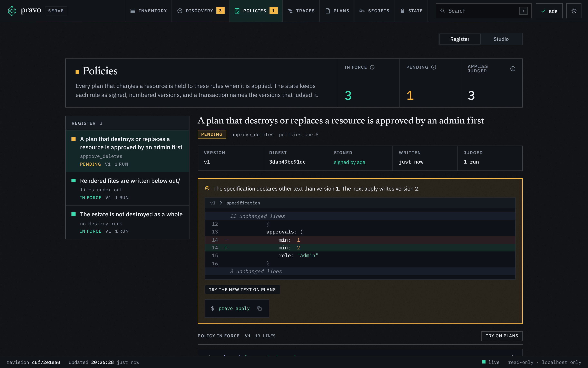The image size is (588, 368).
Task: Open the Discovery tab
Action: (200, 11)
